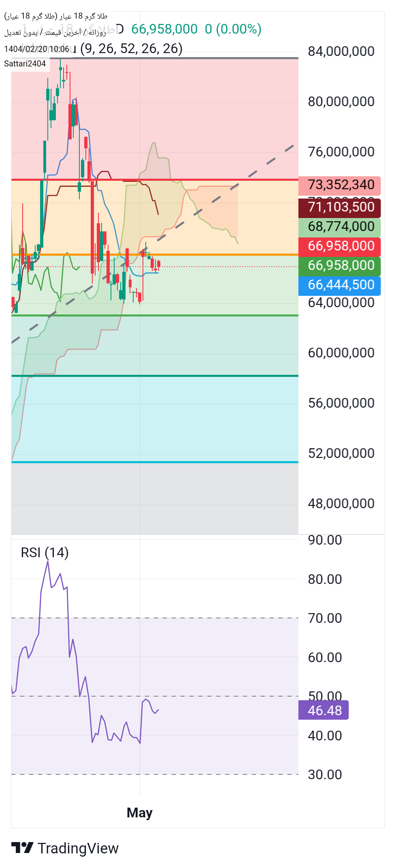Screen dimensions: 396x868
Task: Click the 1404/02/20 10:06 timestamp
Action: coord(36,49)
